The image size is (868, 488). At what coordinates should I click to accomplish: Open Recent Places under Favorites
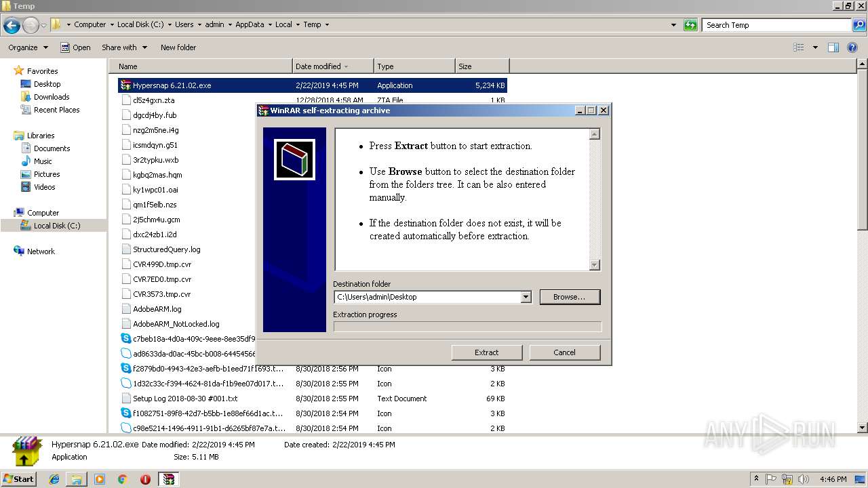[56, 110]
